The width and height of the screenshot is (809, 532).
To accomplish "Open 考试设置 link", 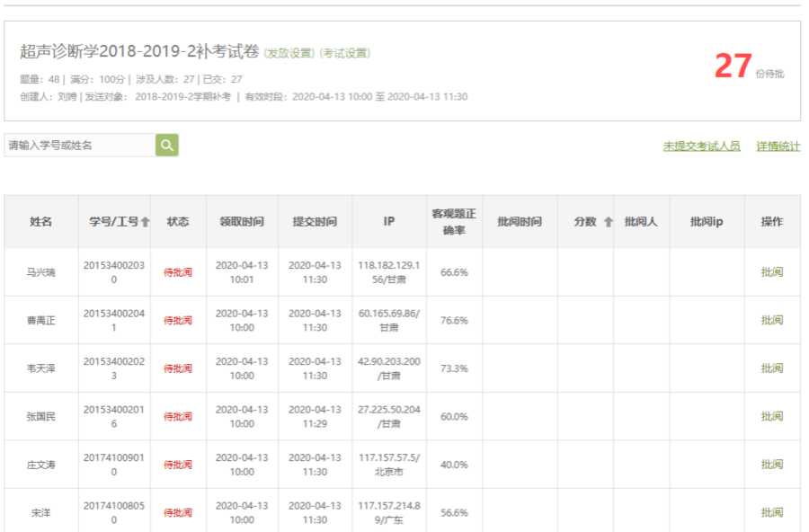I will click(345, 53).
